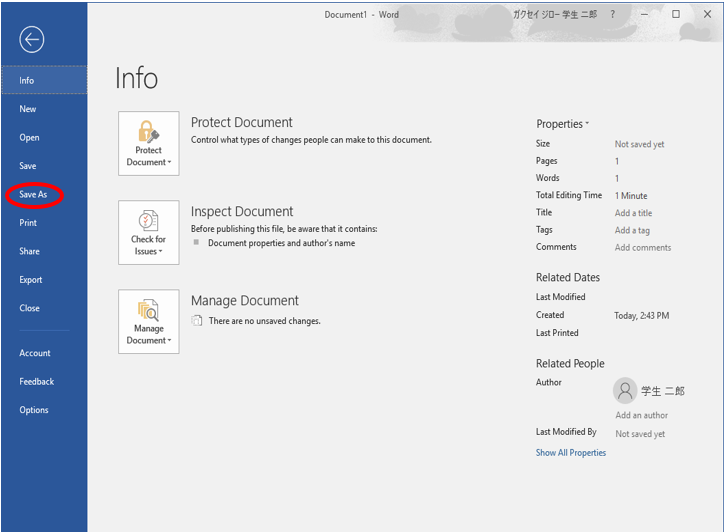Expand the Properties dropdown heading
726x532 pixels.
tap(562, 124)
